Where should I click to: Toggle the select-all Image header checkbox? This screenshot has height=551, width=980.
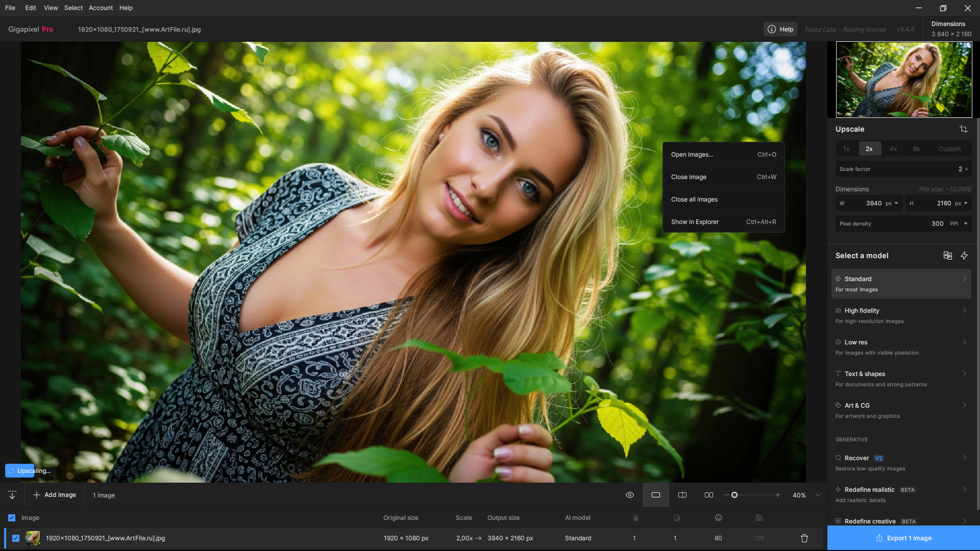tap(12, 518)
